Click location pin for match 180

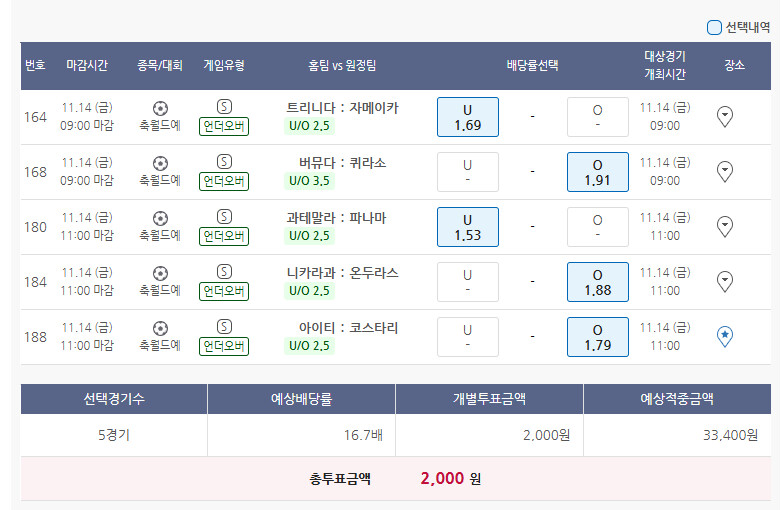tap(726, 227)
